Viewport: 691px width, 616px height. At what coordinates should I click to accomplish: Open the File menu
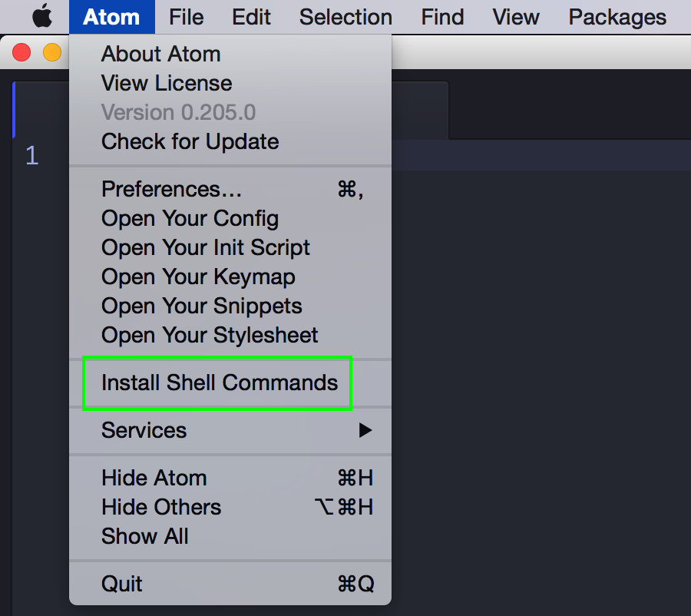coord(187,17)
